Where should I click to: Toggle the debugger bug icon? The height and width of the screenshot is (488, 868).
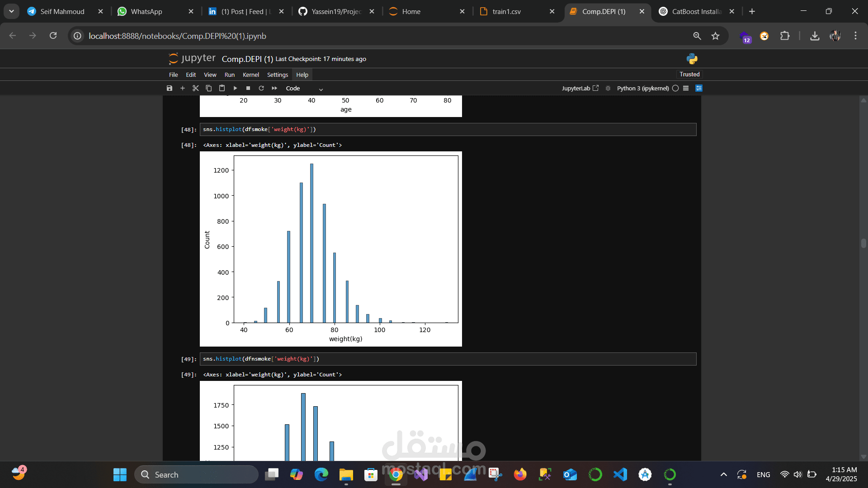coord(608,88)
